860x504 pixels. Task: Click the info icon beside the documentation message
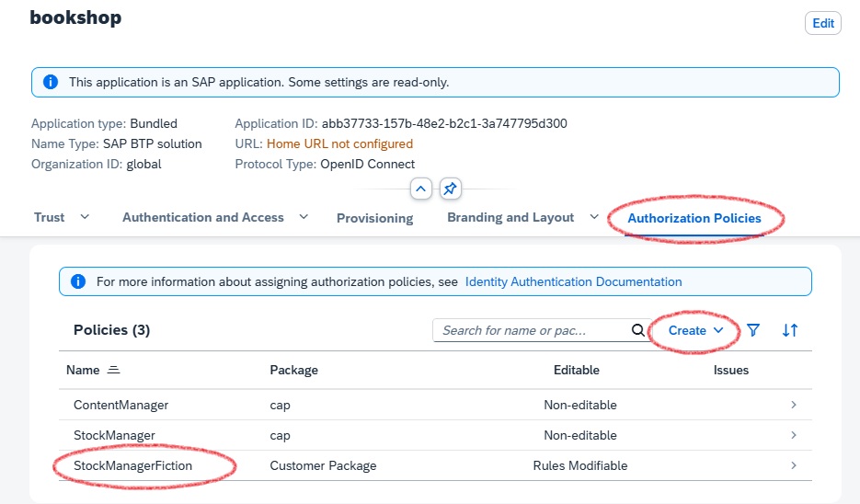coord(78,281)
